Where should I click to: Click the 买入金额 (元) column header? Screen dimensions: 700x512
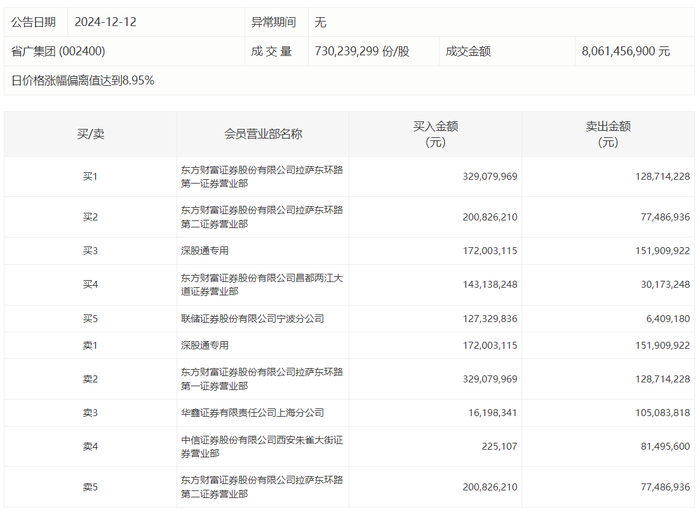pyautogui.click(x=436, y=134)
